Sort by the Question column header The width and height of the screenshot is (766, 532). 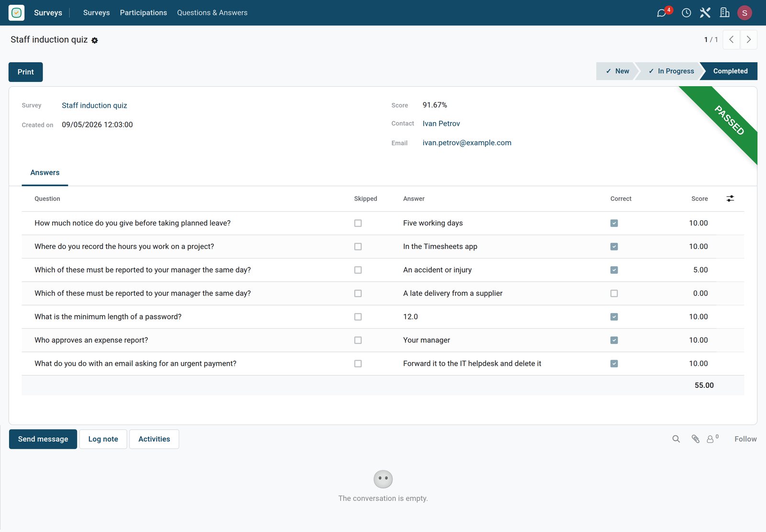47,199
